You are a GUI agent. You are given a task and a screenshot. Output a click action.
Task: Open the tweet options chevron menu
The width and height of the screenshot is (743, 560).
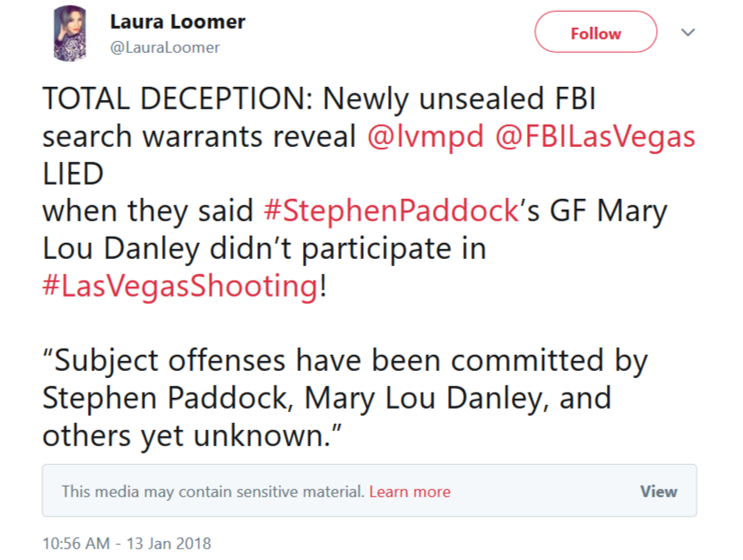pyautogui.click(x=687, y=33)
